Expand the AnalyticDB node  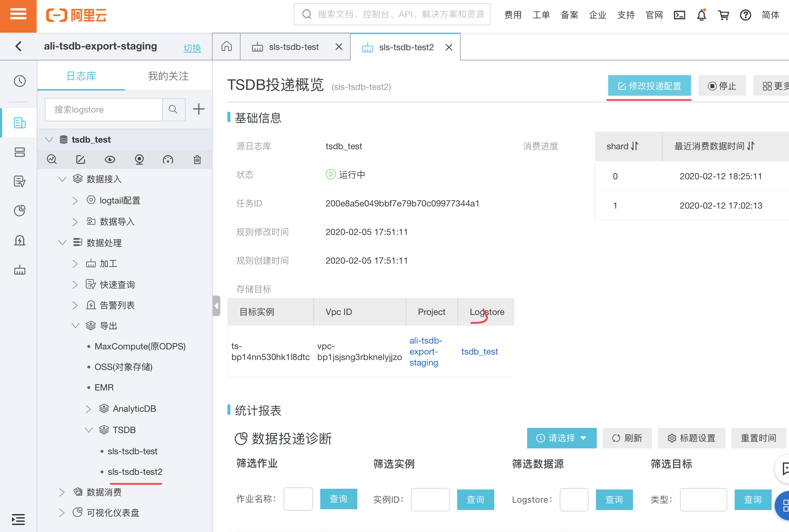(88, 409)
